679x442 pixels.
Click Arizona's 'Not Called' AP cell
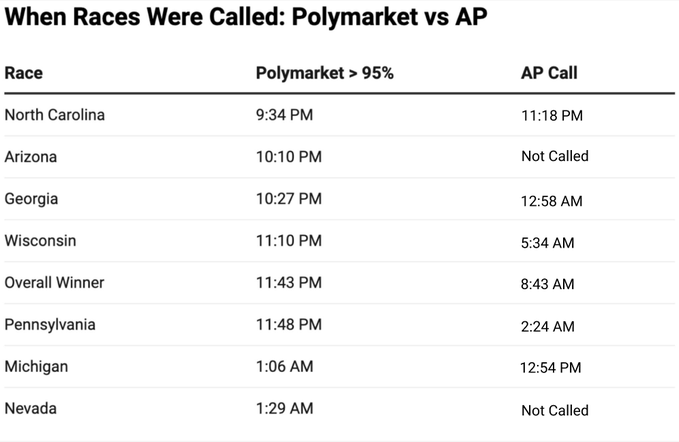(555, 156)
